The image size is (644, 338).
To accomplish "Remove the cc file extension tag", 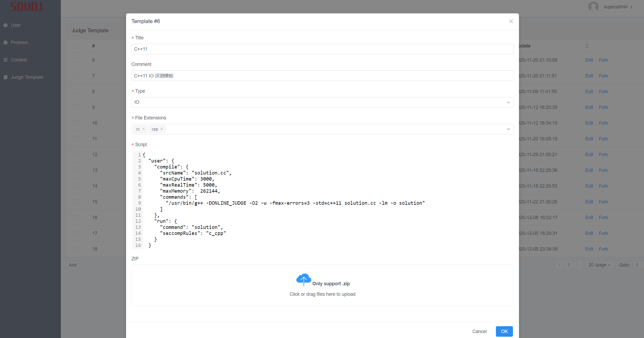I will (143, 129).
